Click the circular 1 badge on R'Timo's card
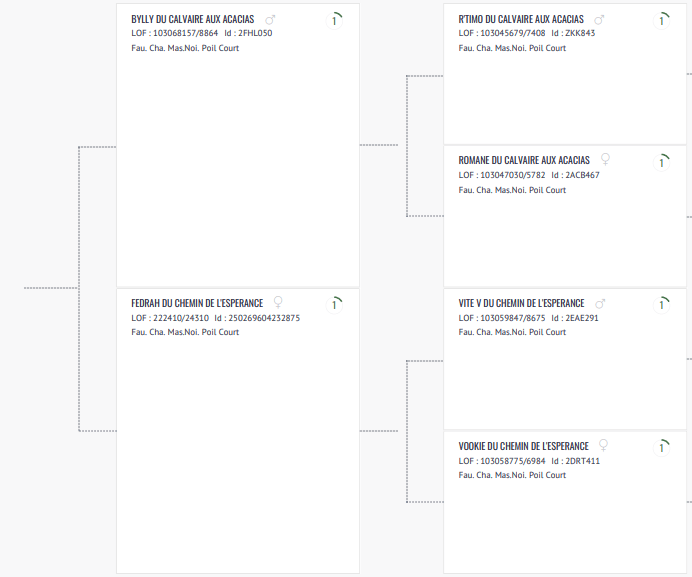692x577 pixels. coord(662,20)
